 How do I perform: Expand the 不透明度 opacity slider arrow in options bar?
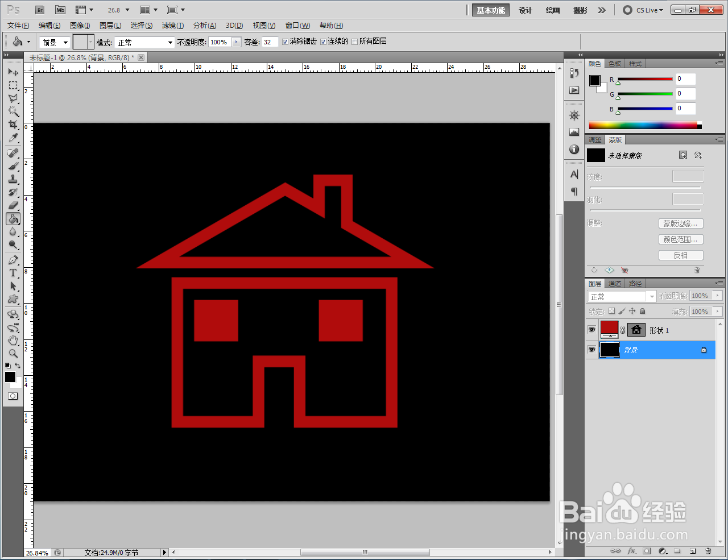(237, 42)
